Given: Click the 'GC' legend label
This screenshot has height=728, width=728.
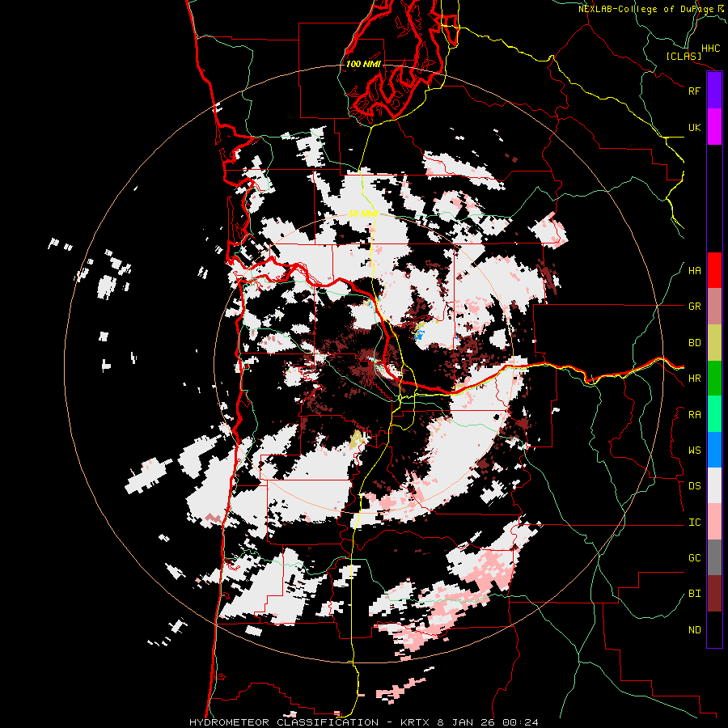Looking at the screenshot, I should point(694,558).
